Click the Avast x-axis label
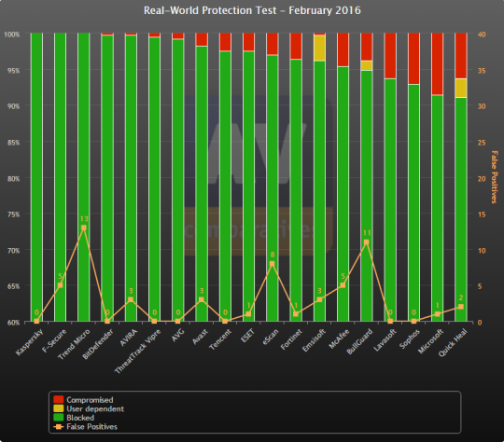This screenshot has height=442, width=504. 200,337
